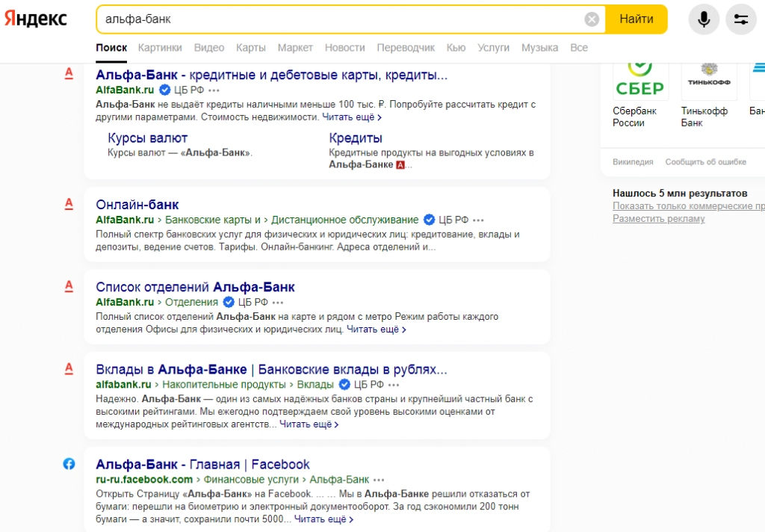The image size is (765, 532).
Task: Open search settings via the sliders icon
Action: (x=741, y=19)
